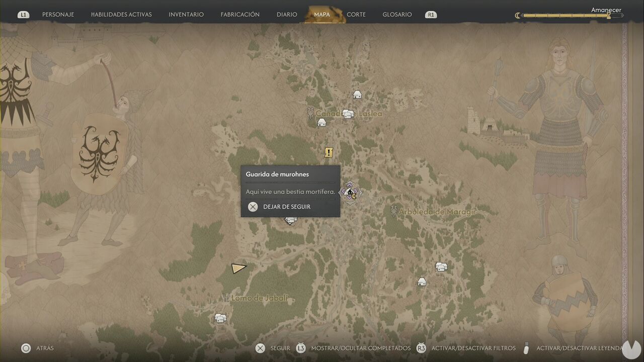Switch to the CORTE tab
644x362 pixels.
356,15
